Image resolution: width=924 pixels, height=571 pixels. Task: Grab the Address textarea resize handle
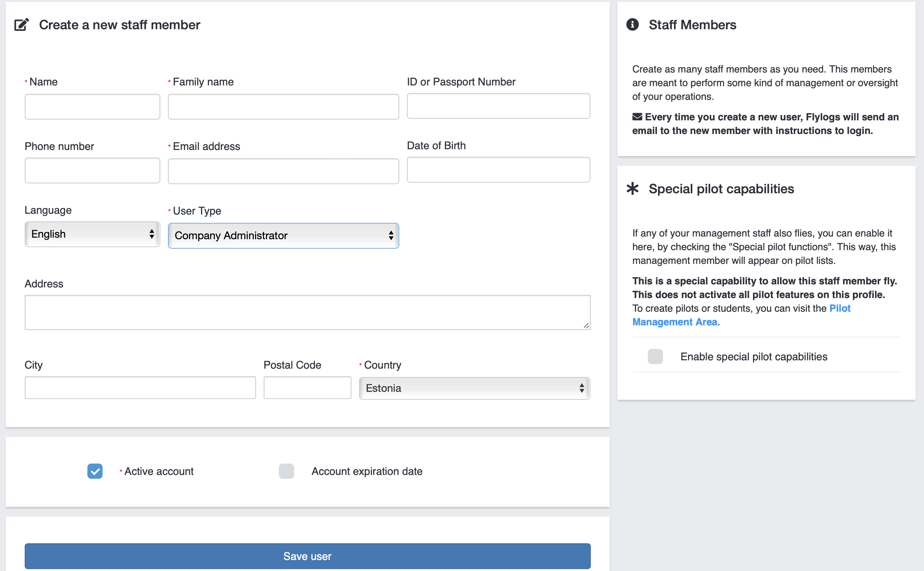pos(586,326)
